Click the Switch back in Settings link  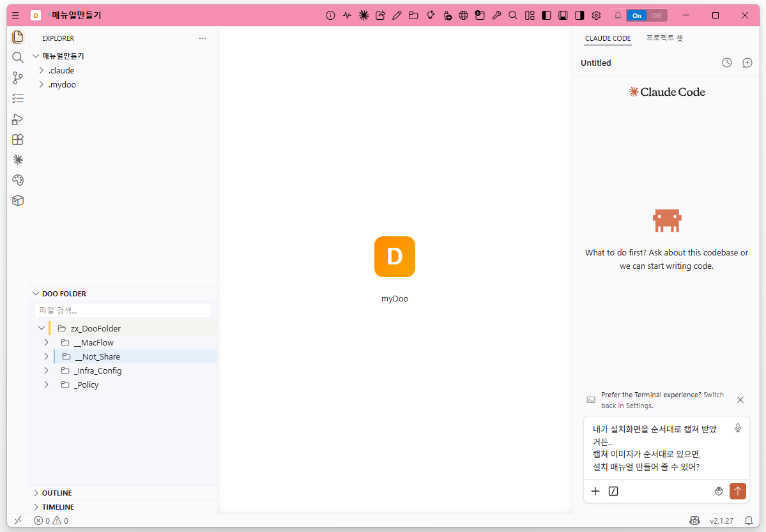(663, 400)
